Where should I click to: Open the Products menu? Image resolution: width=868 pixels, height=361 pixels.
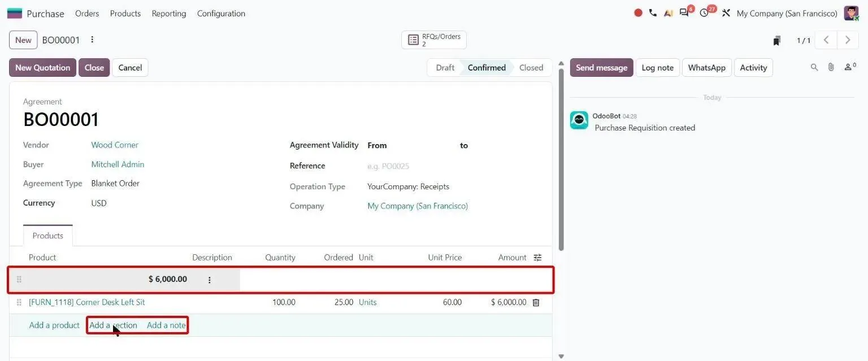125,14
